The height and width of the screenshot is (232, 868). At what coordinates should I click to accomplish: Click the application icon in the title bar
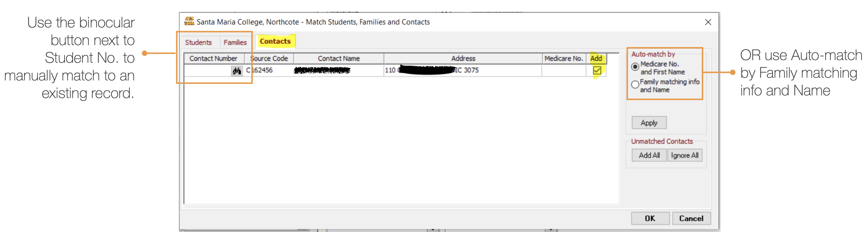coord(189,22)
